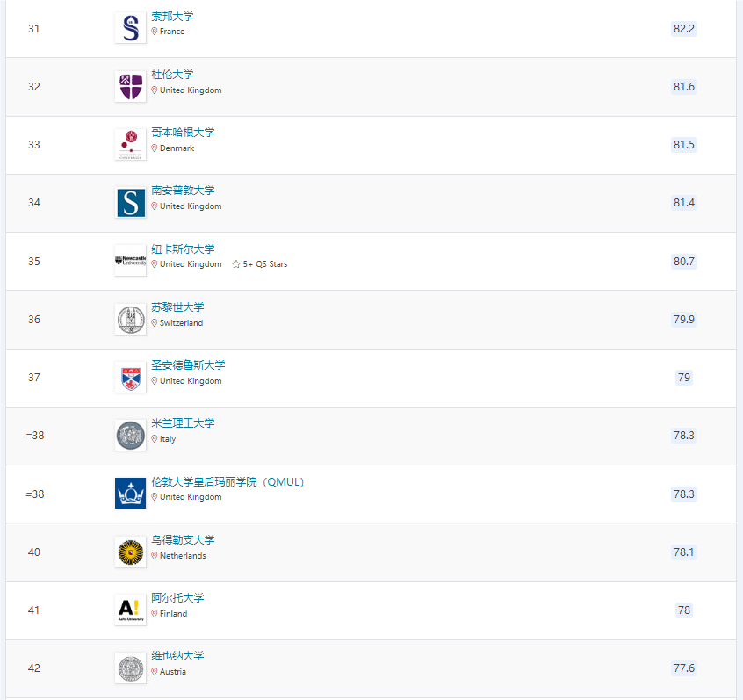Screen dimensions: 743x700
Task: Click the Sorbonne University logo icon
Action: 130,28
